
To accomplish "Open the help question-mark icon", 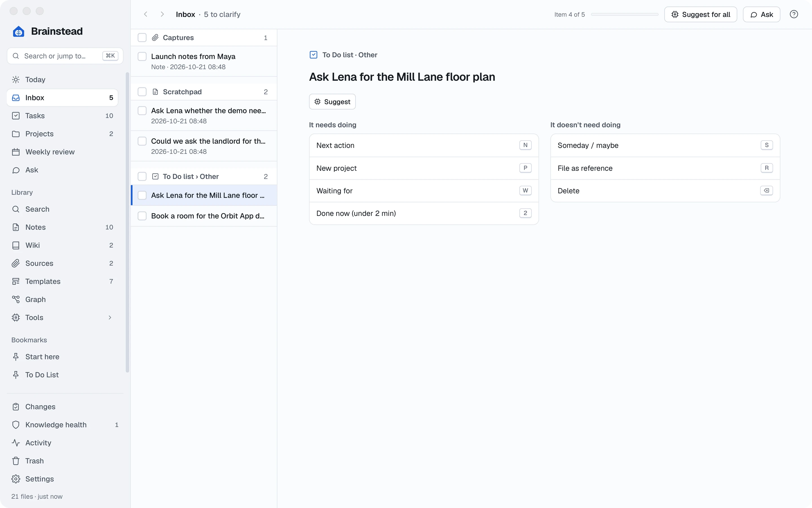I will click(794, 14).
